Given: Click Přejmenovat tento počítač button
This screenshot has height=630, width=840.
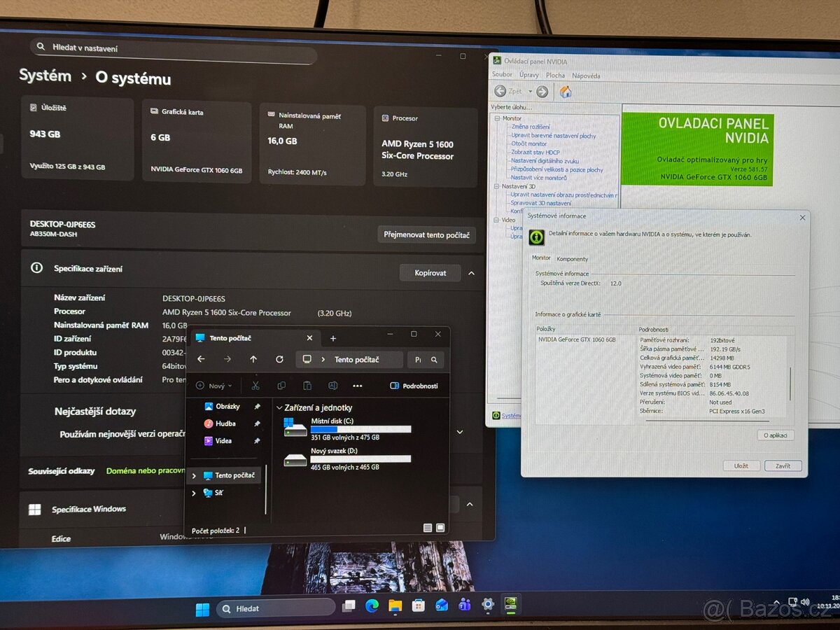Looking at the screenshot, I should [x=426, y=234].
